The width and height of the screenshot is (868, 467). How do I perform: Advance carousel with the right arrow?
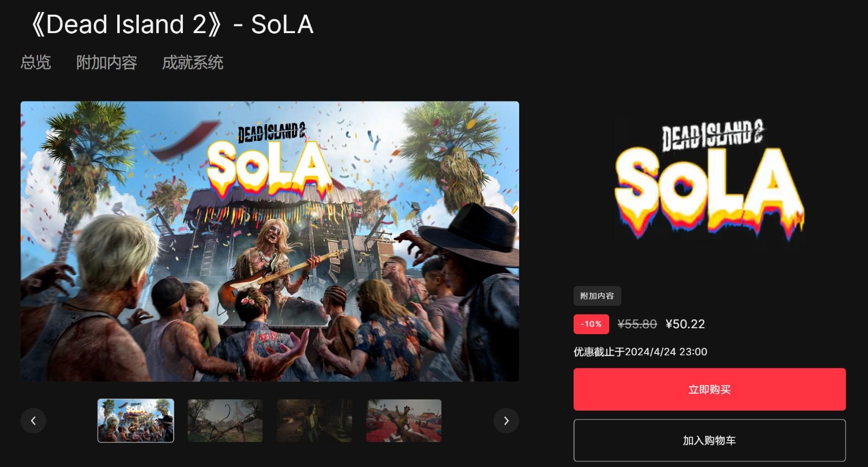pyautogui.click(x=506, y=420)
